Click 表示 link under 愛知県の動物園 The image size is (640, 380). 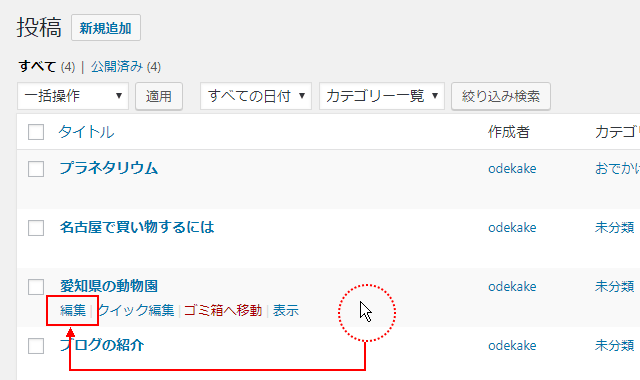tap(286, 311)
